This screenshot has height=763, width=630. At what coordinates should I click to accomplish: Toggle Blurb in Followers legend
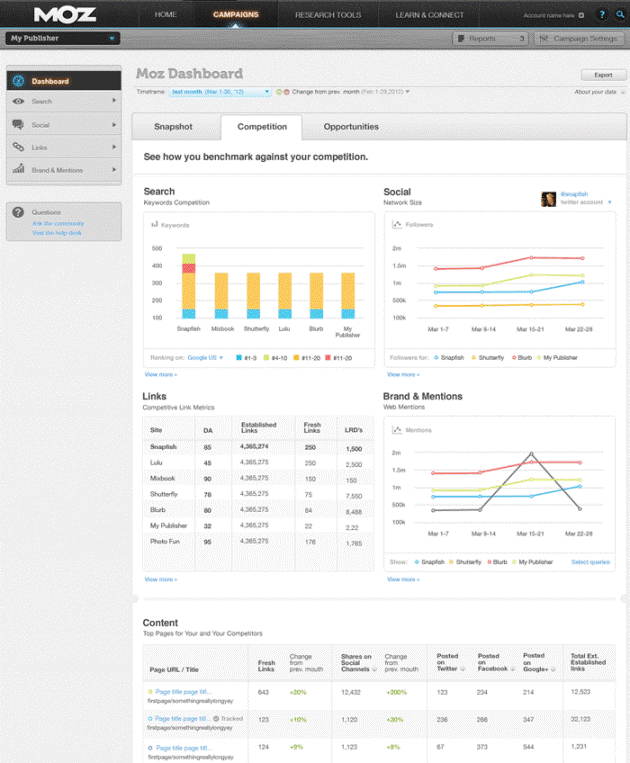[x=522, y=357]
